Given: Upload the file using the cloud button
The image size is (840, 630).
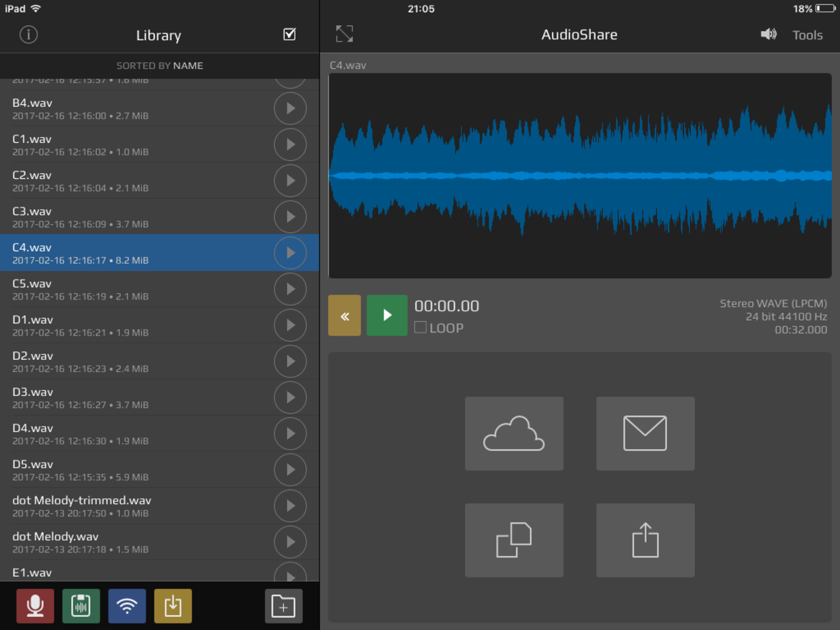Looking at the screenshot, I should pyautogui.click(x=514, y=433).
